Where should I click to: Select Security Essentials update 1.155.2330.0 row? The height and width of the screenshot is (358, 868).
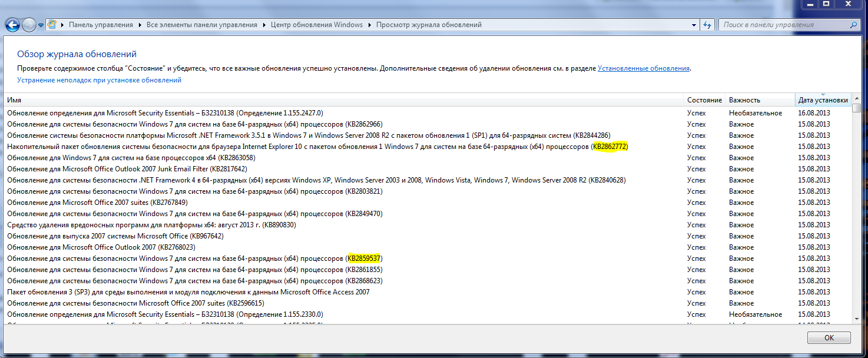pyautogui.click(x=428, y=314)
